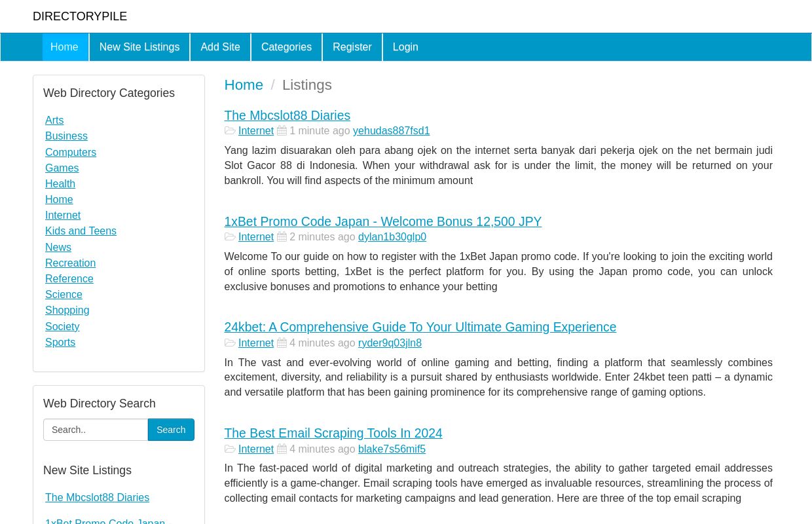Click the folder icon under 1xBet Promo Code Japan listing

pos(230,237)
